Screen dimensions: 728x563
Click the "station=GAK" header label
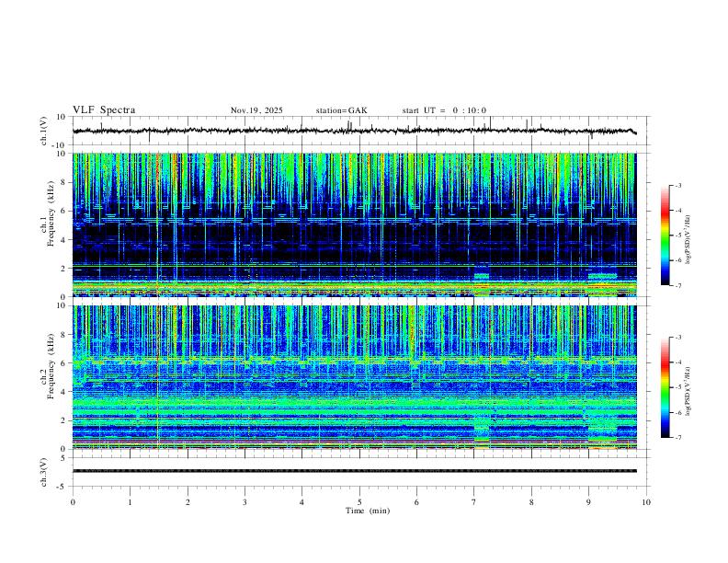pyautogui.click(x=341, y=110)
